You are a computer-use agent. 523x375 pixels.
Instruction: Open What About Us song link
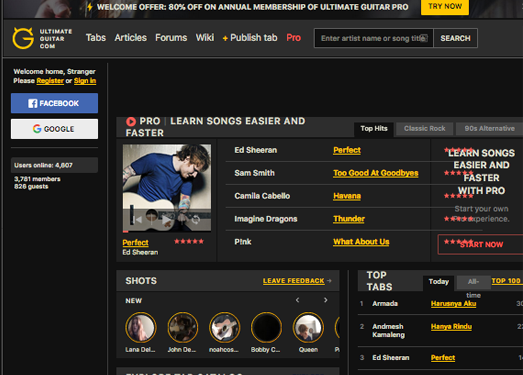[361, 242]
